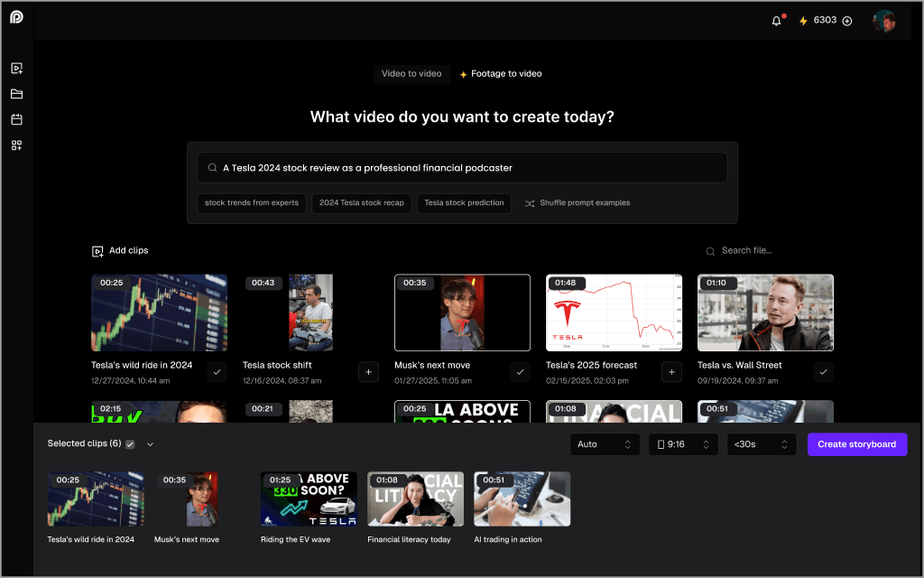Deselect Musk's next move clip checkmark
The image size is (924, 578).
520,372
